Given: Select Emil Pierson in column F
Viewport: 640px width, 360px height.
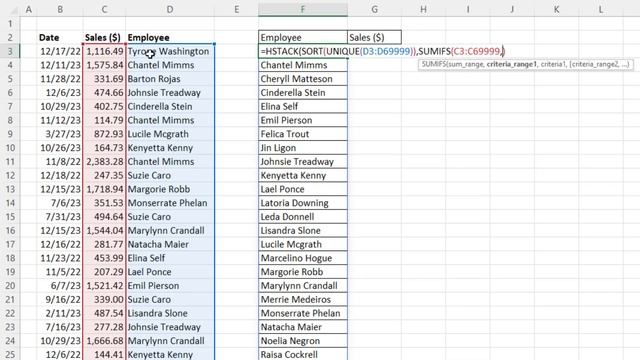Looking at the screenshot, I should click(x=303, y=120).
